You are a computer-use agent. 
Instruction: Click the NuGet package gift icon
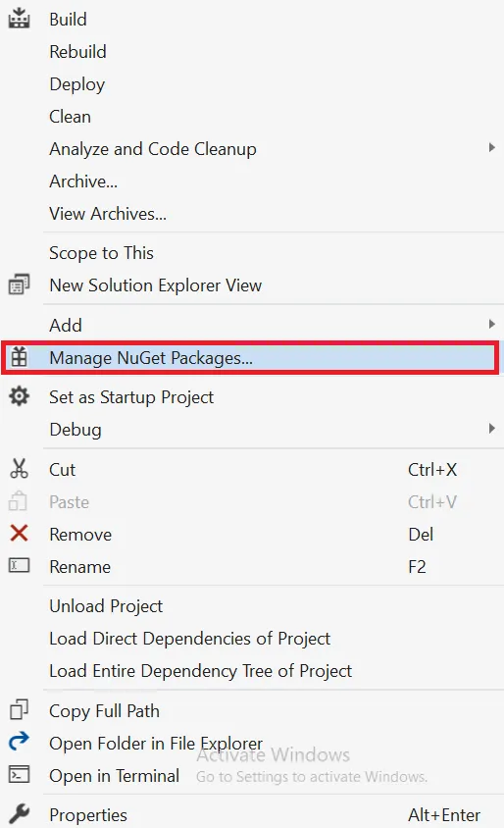coord(19,357)
